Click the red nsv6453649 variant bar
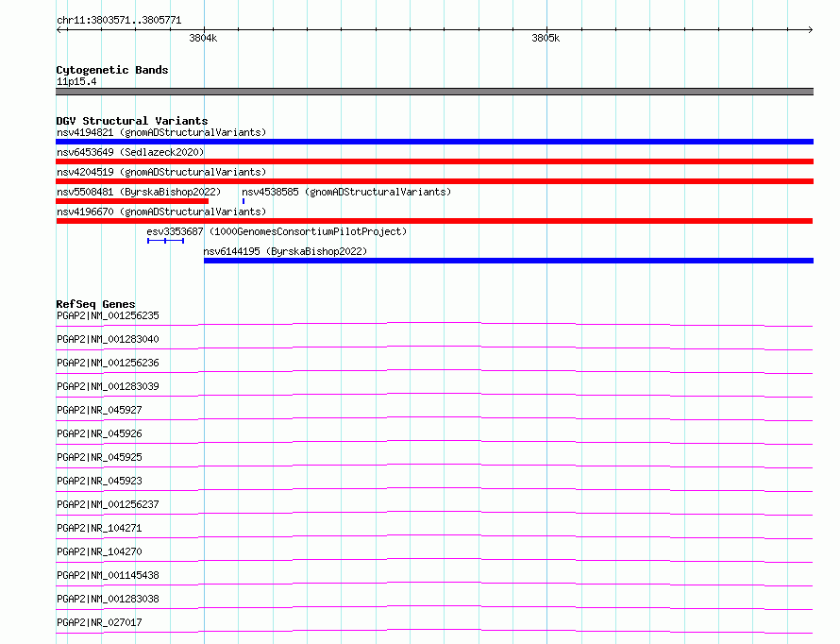Screen dimensions: 840x644 pos(434,161)
